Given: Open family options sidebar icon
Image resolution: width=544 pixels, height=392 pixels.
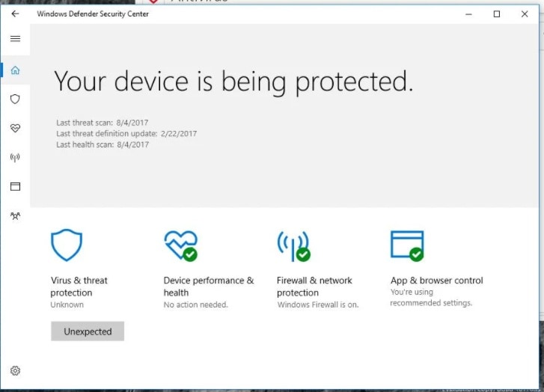Looking at the screenshot, I should pos(15,215).
